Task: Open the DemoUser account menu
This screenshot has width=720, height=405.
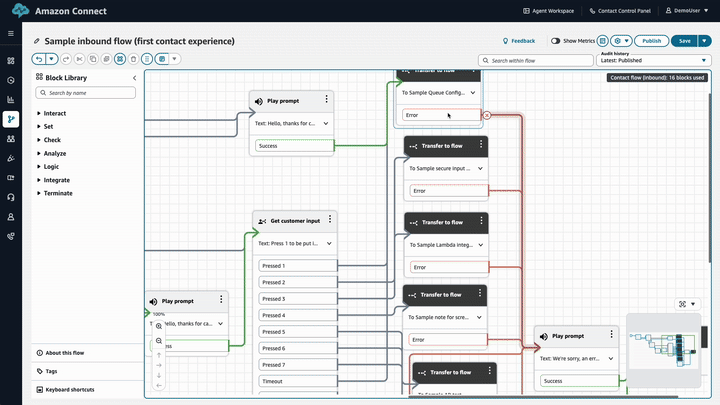Action: [x=689, y=11]
